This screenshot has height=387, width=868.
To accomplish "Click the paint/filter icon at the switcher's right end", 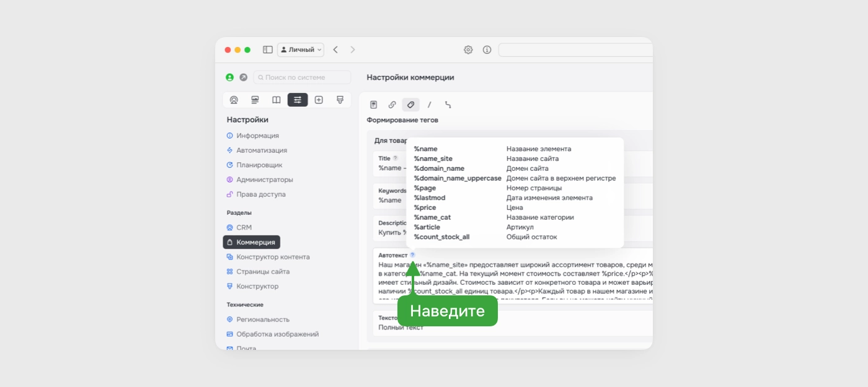I will pos(340,99).
